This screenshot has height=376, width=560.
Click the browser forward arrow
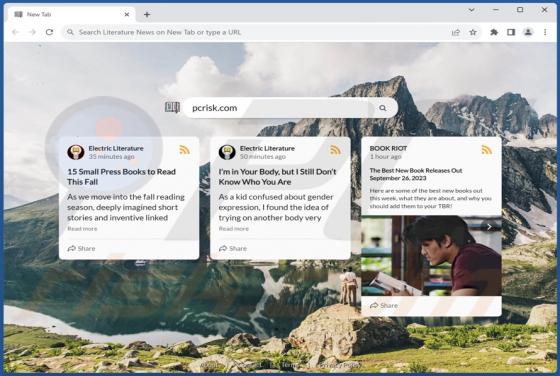32,32
